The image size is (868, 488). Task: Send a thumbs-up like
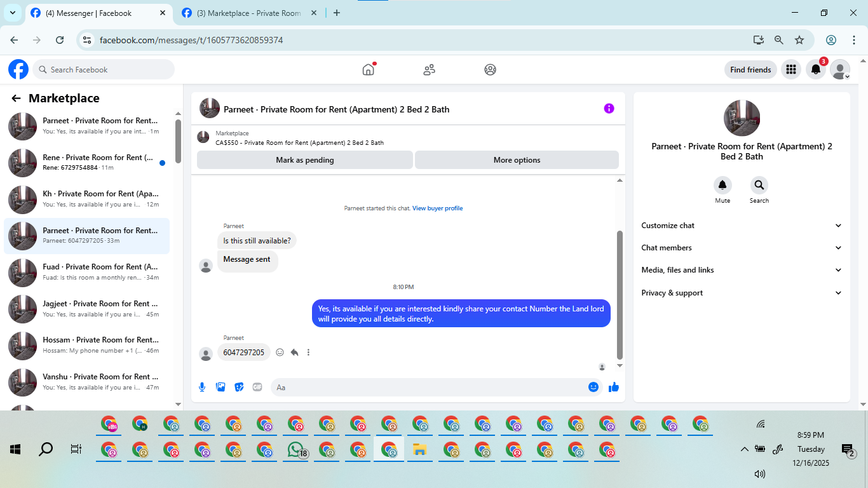click(614, 386)
